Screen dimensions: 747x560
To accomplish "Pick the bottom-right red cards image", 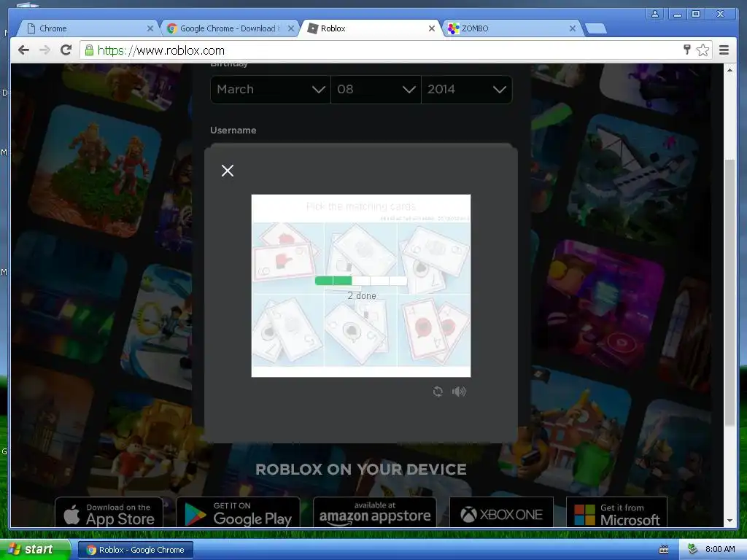I will click(x=434, y=330).
